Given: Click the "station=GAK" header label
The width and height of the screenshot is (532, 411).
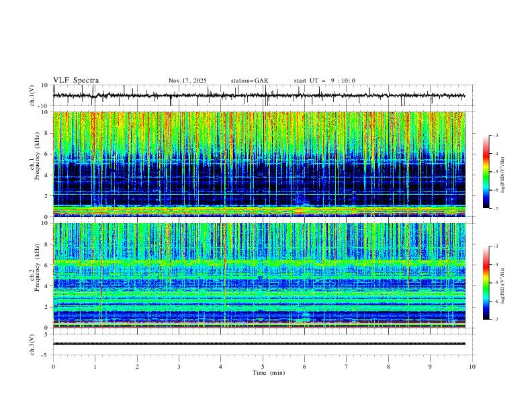Looking at the screenshot, I should coord(250,81).
